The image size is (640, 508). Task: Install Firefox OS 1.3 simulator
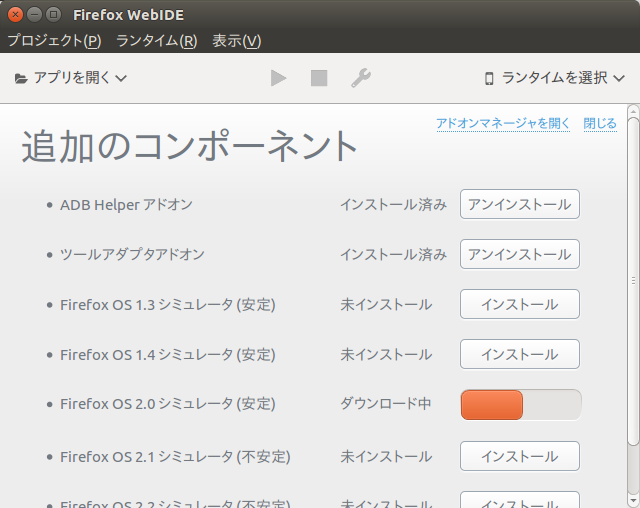pyautogui.click(x=520, y=304)
